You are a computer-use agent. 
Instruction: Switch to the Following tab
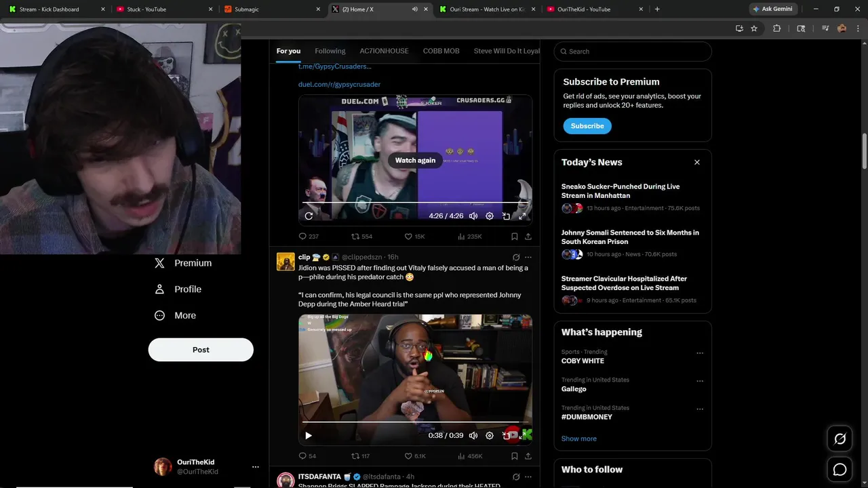330,51
